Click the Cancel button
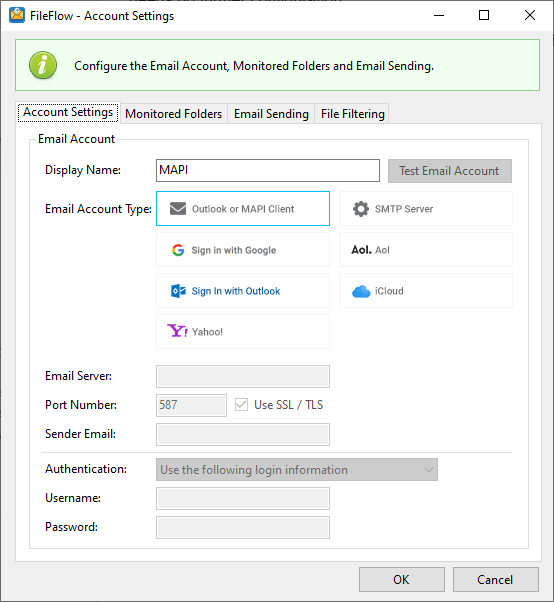The width and height of the screenshot is (554, 602). click(495, 579)
